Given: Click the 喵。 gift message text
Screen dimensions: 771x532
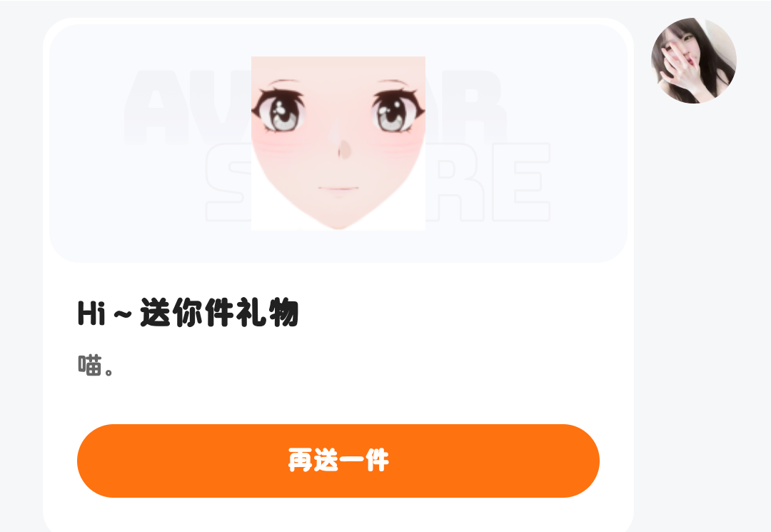Looking at the screenshot, I should (x=96, y=366).
